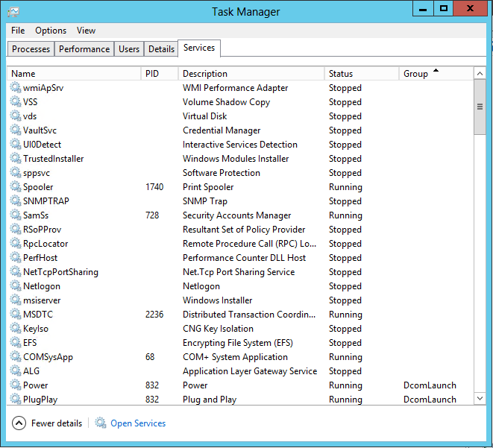
Task: Click DcomLaunch group in Power row
Action: [430, 385]
